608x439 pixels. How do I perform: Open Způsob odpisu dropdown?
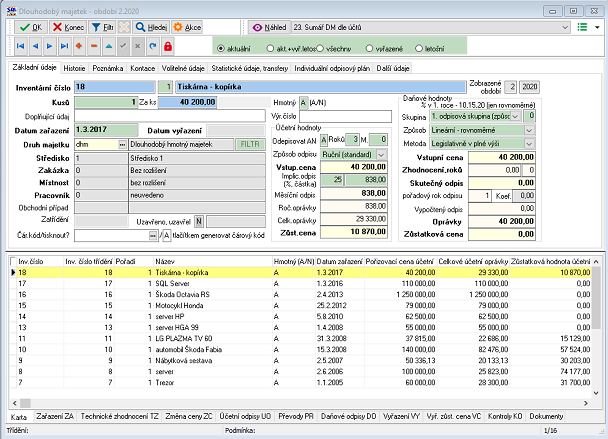pyautogui.click(x=381, y=155)
